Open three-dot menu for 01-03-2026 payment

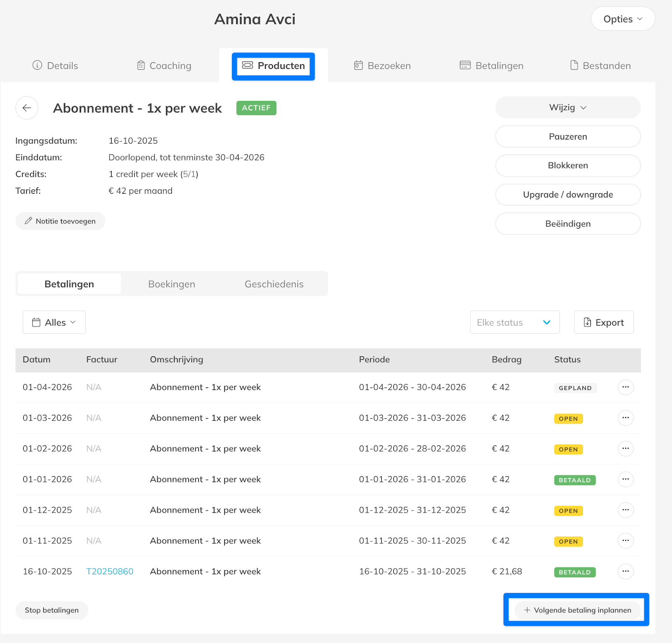click(x=625, y=418)
